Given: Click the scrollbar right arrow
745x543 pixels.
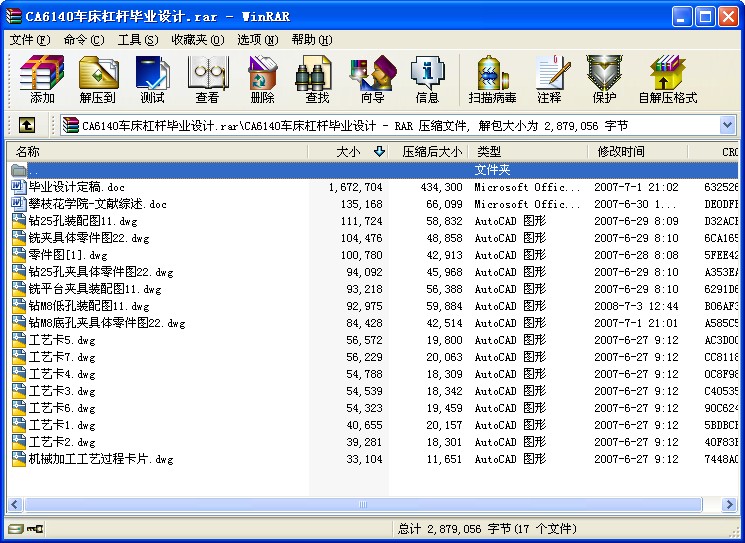Looking at the screenshot, I should pyautogui.click(x=728, y=504).
